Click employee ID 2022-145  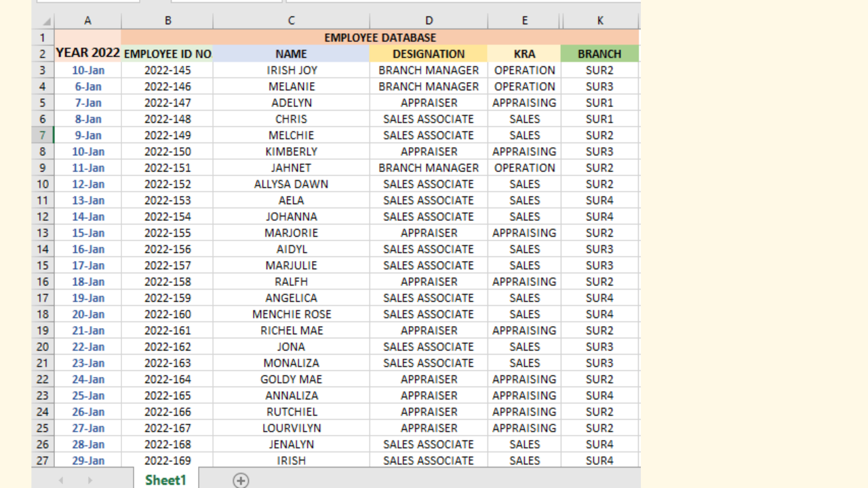pyautogui.click(x=167, y=70)
